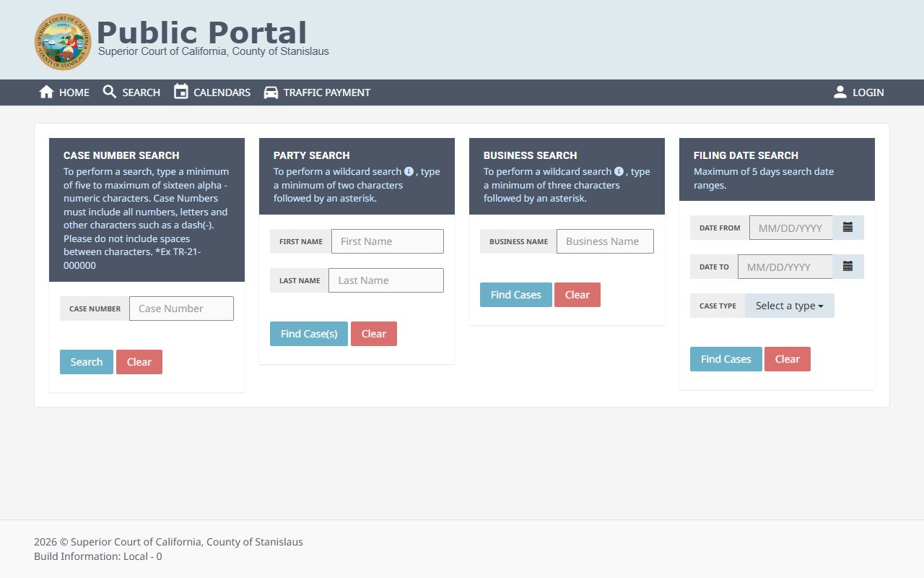Click Find Case(s) in Party Search
Screen dimensions: 924x578
tap(309, 334)
